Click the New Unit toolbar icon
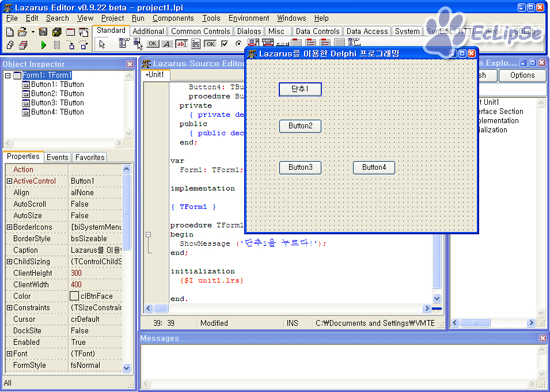Screen dimensions: 550x392 coord(10,32)
